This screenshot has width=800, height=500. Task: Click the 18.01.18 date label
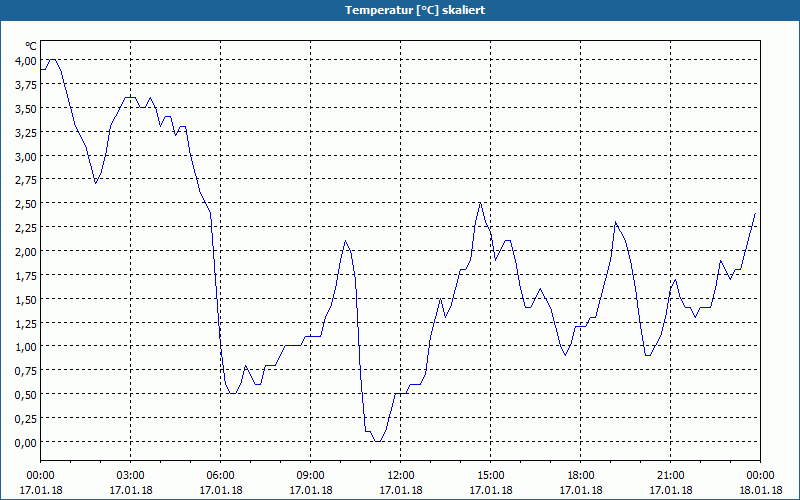click(x=760, y=490)
